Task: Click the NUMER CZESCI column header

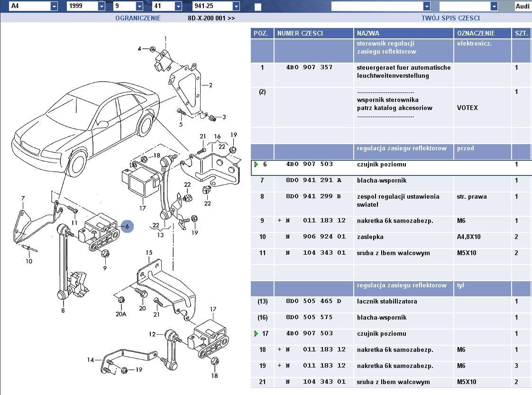Action: (x=314, y=33)
